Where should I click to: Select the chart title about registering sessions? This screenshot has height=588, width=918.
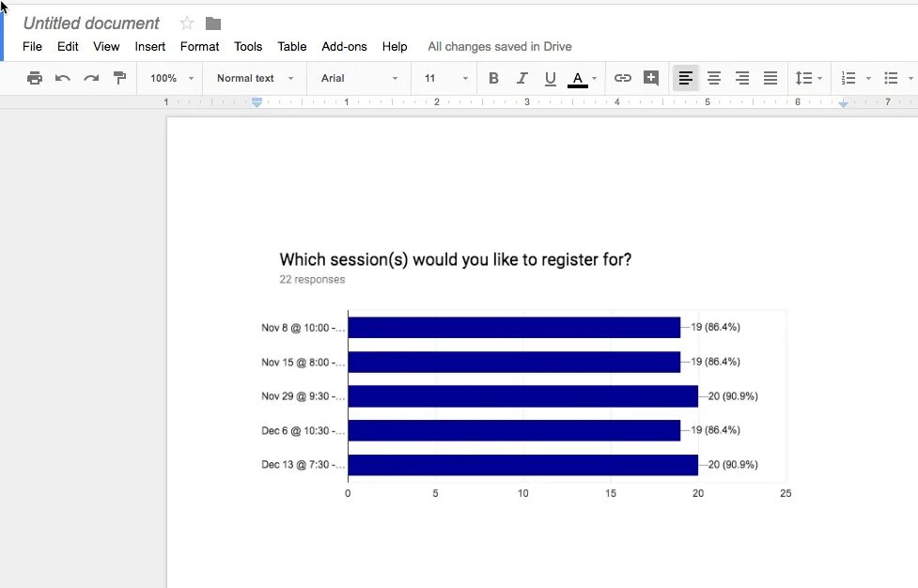pos(456,259)
